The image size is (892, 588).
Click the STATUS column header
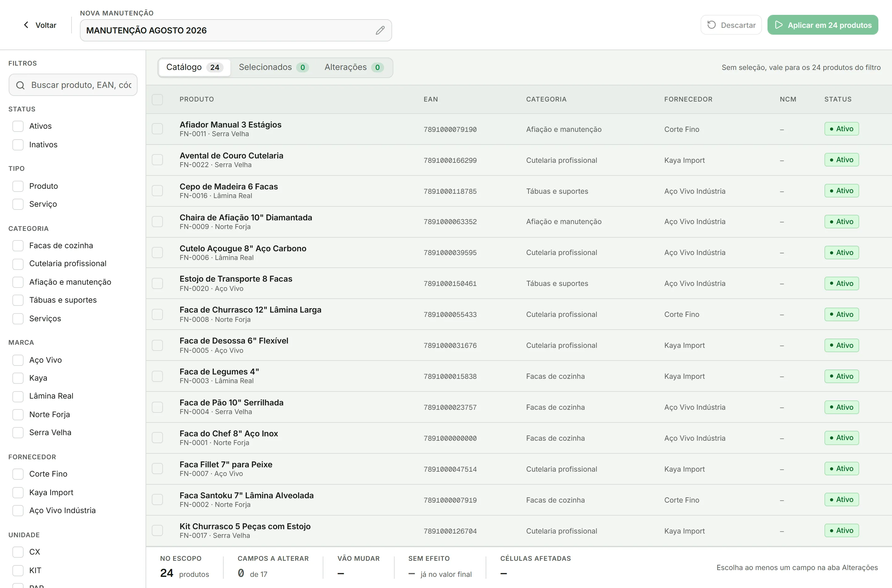click(x=838, y=99)
